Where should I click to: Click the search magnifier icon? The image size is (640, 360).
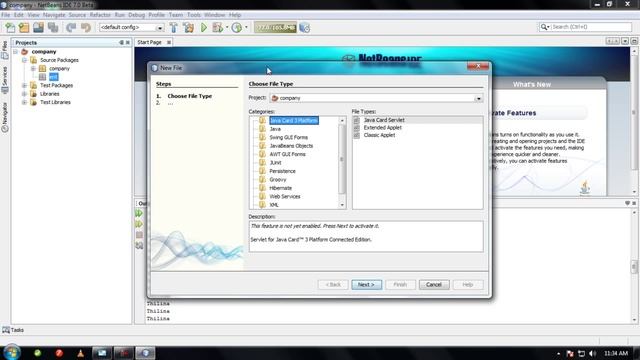[x=544, y=27]
